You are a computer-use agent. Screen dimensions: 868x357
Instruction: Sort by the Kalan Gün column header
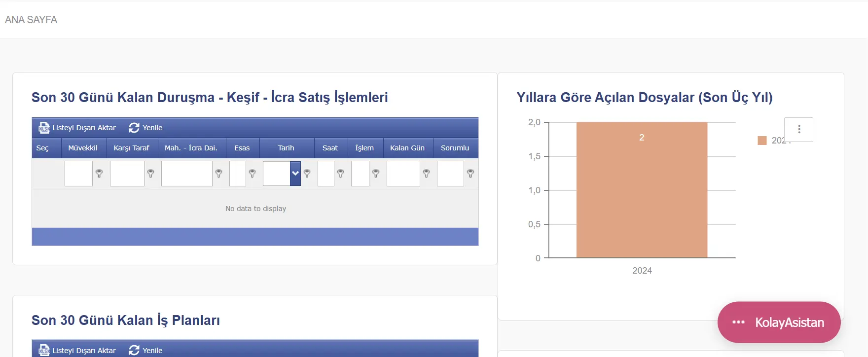(407, 148)
